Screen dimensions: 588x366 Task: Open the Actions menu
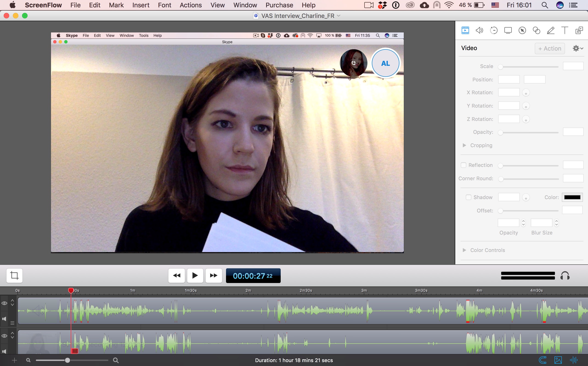click(x=190, y=5)
